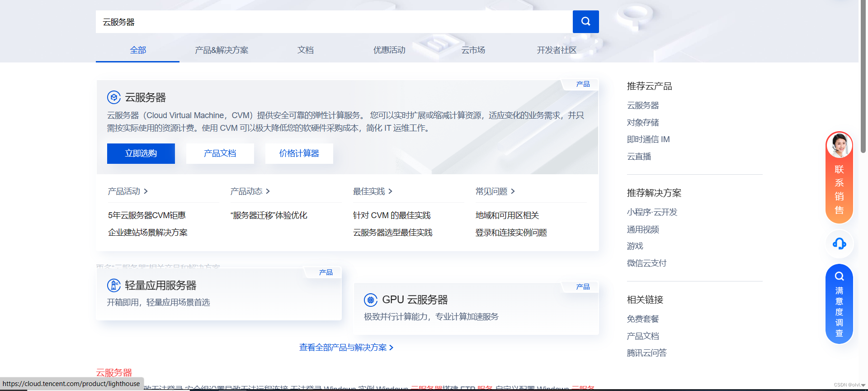
Task: Click the headset customer support icon
Action: pyautogui.click(x=839, y=244)
